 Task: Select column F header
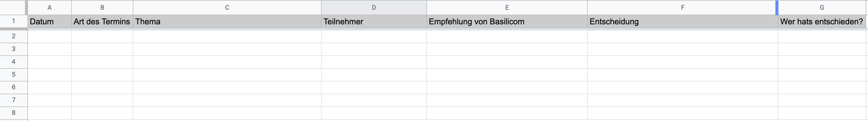pos(683,7)
